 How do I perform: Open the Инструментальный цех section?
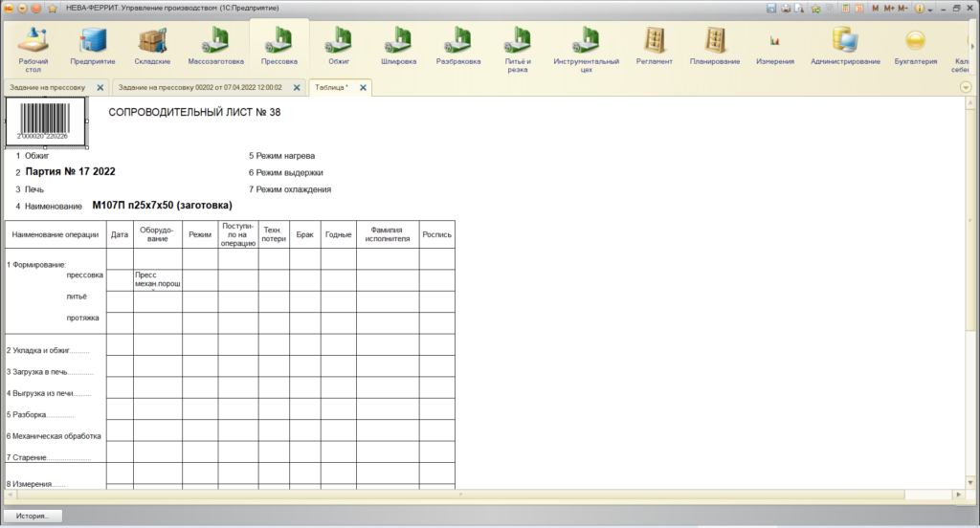(x=586, y=50)
